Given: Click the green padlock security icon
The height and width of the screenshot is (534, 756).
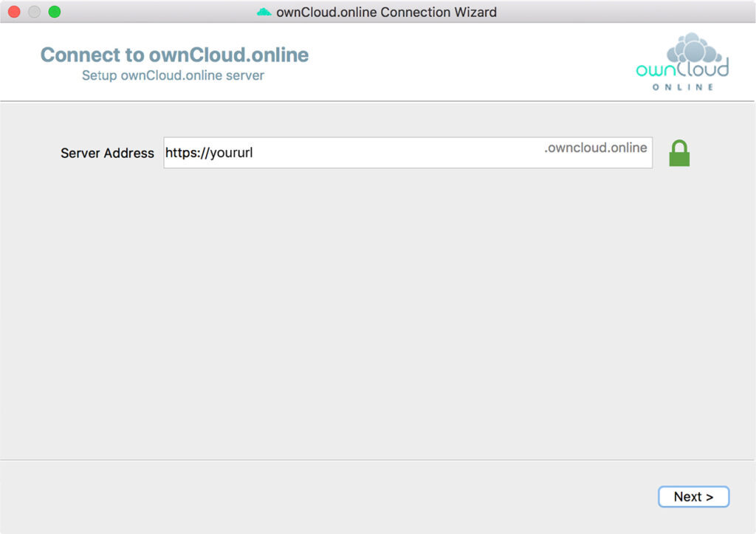Looking at the screenshot, I should coord(678,153).
